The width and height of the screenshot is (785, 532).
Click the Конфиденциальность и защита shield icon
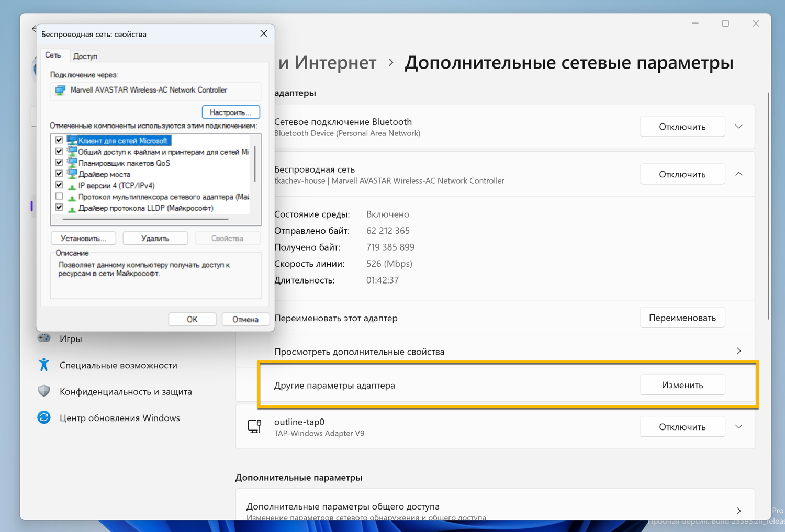click(44, 391)
